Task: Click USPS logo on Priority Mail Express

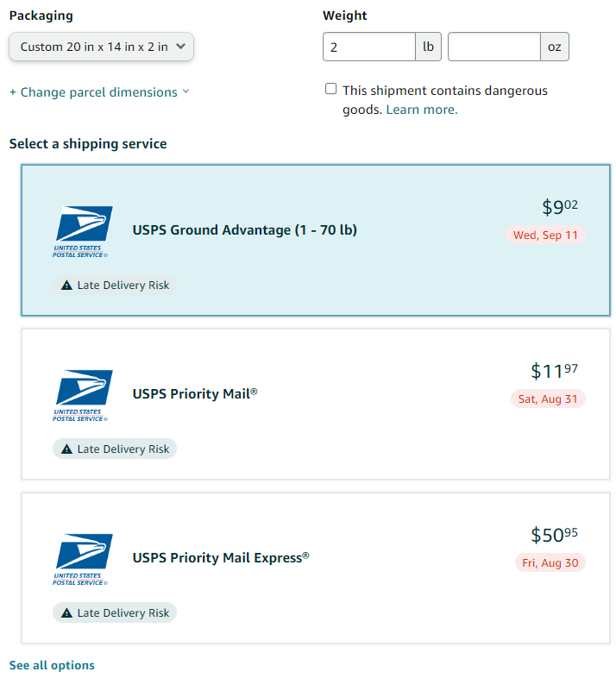Action: [83, 559]
